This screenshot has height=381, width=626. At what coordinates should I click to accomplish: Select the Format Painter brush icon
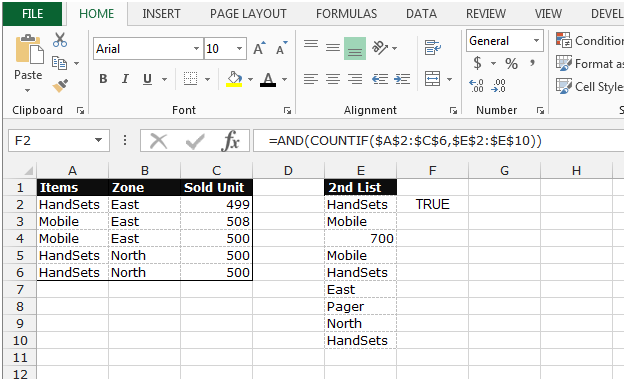pyautogui.click(x=60, y=85)
